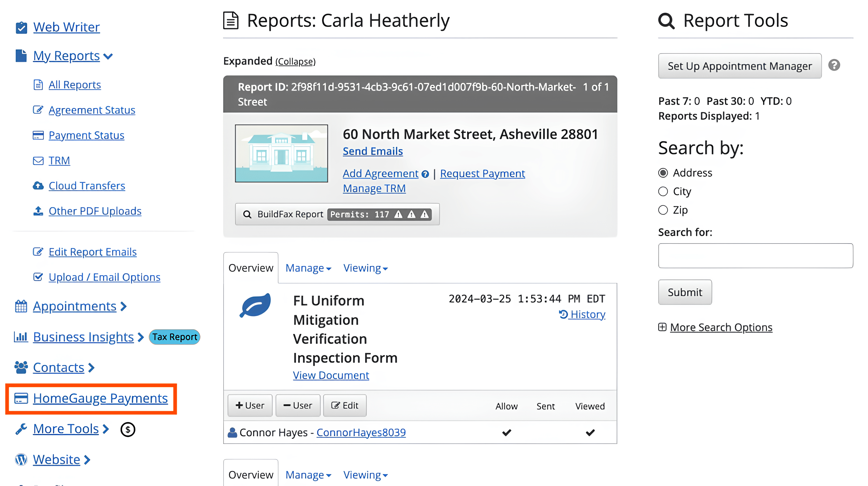Image resolution: width=868 pixels, height=486 pixels.
Task: Click the help question mark beside Appointment Manager
Action: 834,65
